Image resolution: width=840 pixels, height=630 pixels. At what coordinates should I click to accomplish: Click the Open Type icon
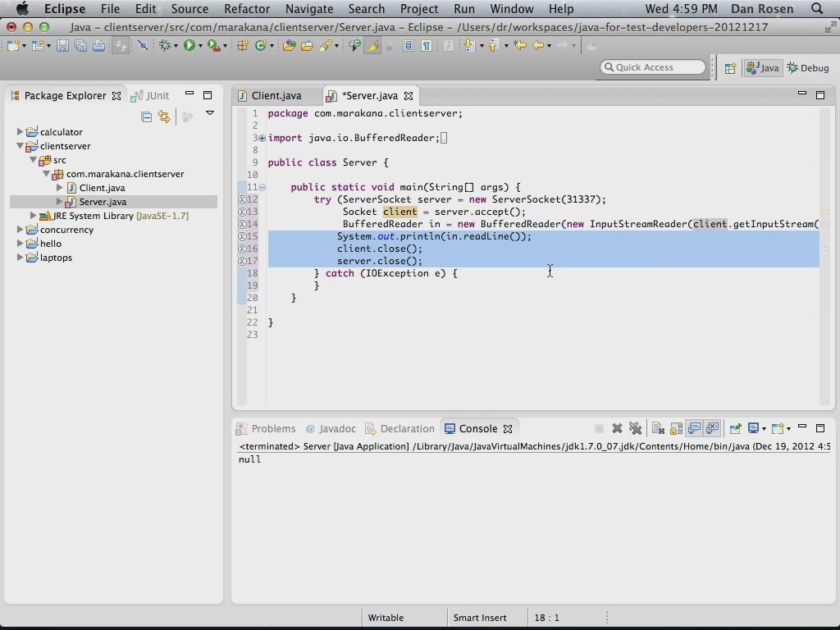tap(290, 46)
